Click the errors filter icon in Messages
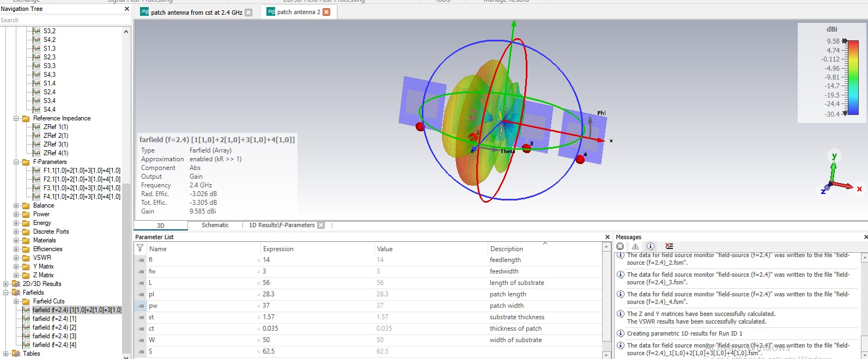The image size is (868, 359). [620, 246]
